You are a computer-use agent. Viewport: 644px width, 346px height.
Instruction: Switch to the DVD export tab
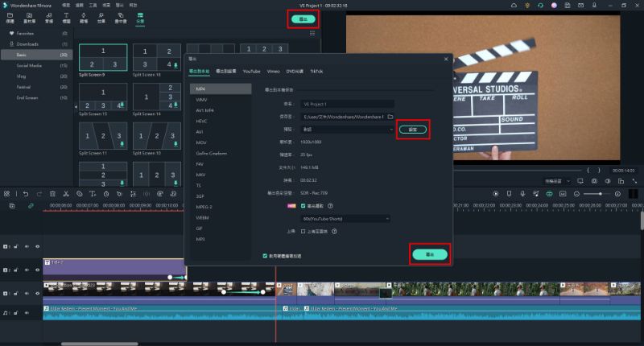(295, 72)
